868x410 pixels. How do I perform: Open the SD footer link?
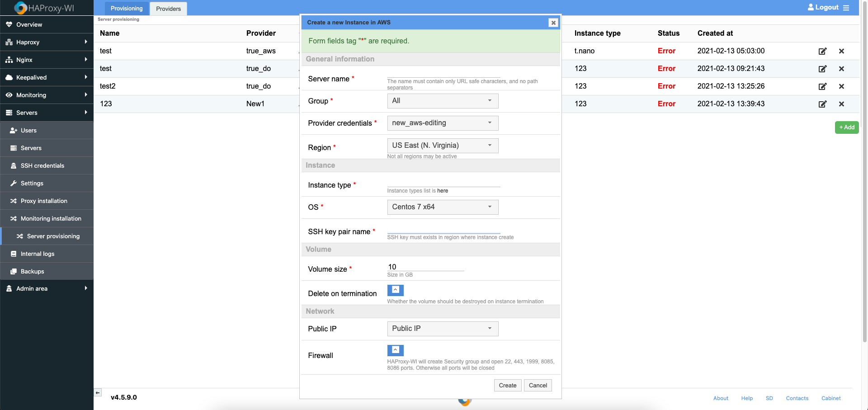[769, 398]
